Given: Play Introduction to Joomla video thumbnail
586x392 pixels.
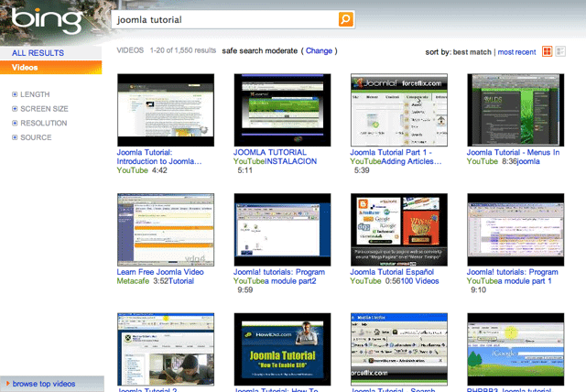Looking at the screenshot, I should point(166,110).
